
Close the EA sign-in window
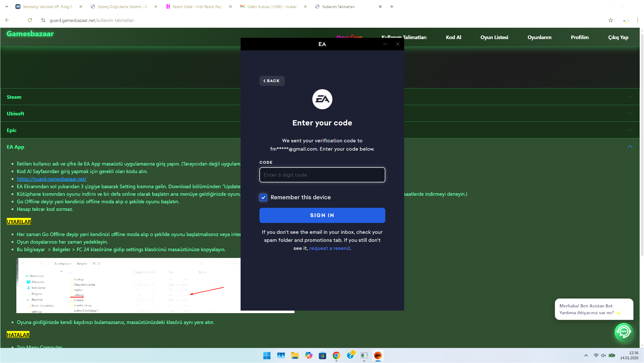click(398, 44)
